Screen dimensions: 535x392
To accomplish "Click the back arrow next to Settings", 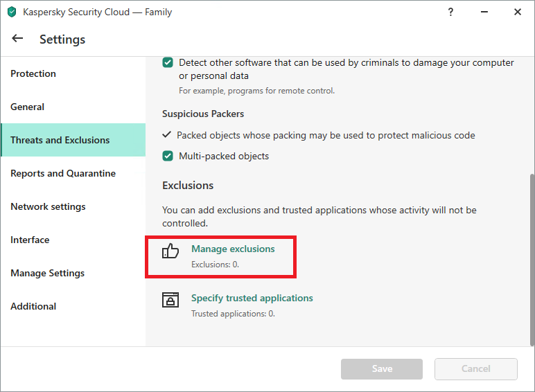I will click(x=17, y=39).
